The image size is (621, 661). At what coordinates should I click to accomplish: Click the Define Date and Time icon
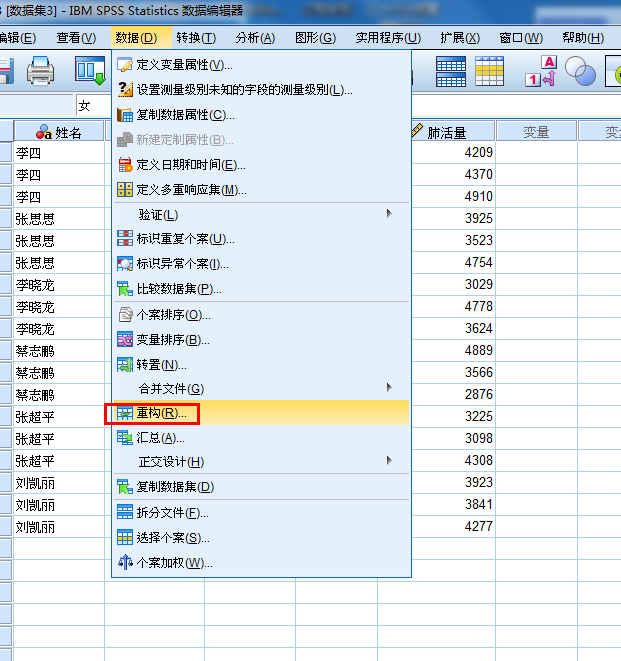[x=125, y=165]
